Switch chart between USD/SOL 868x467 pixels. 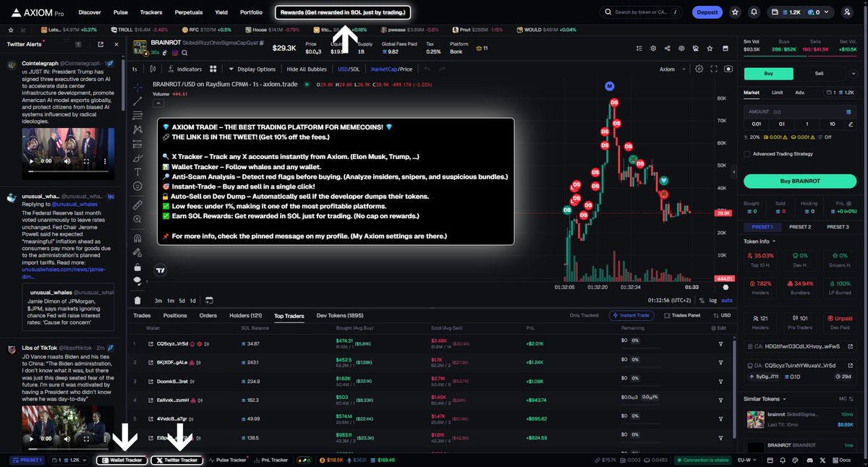pos(349,69)
